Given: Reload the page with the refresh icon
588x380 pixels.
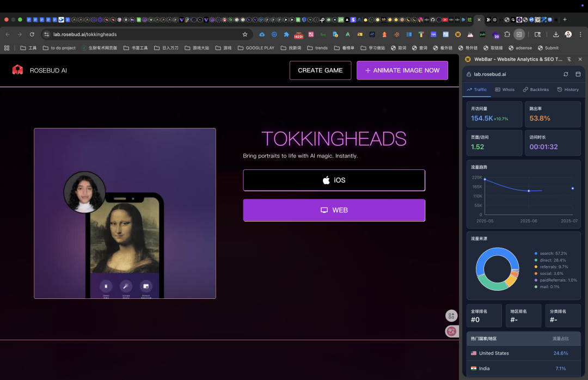Looking at the screenshot, I should [x=32, y=34].
